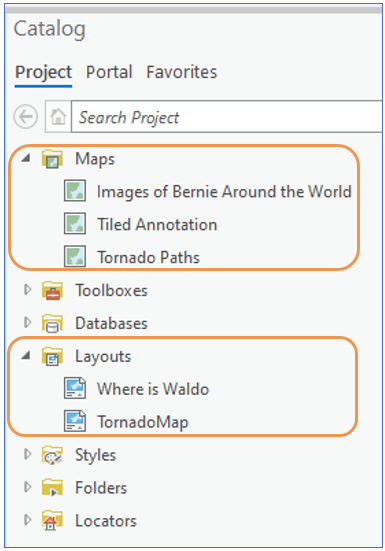Expand the Folders node
385x551 pixels.
(27, 487)
